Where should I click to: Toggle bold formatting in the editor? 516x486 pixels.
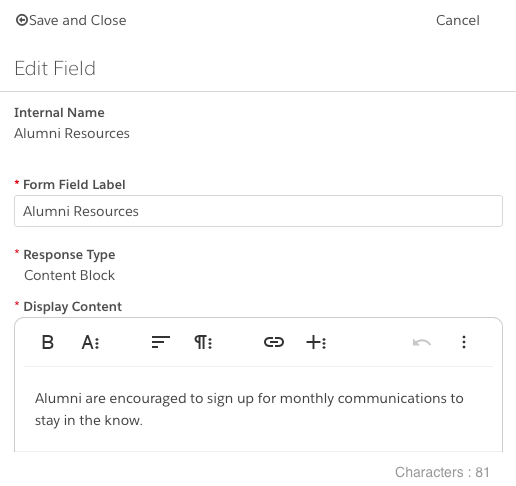point(48,342)
